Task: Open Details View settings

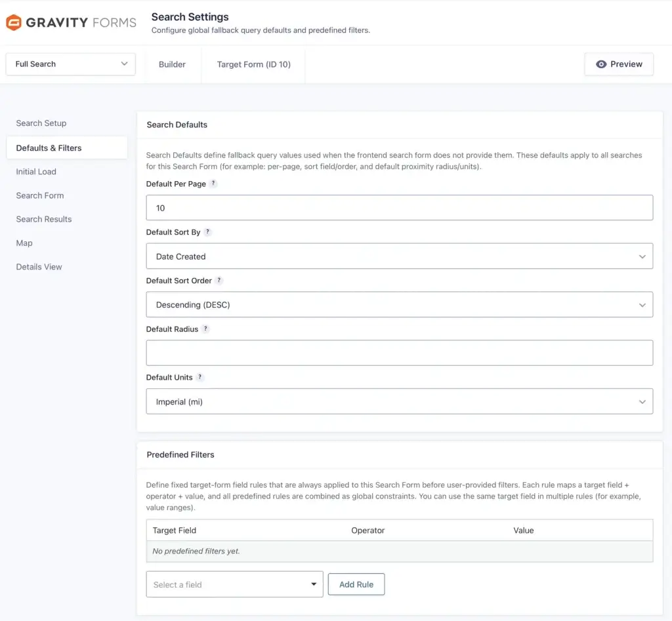Action: tap(39, 267)
